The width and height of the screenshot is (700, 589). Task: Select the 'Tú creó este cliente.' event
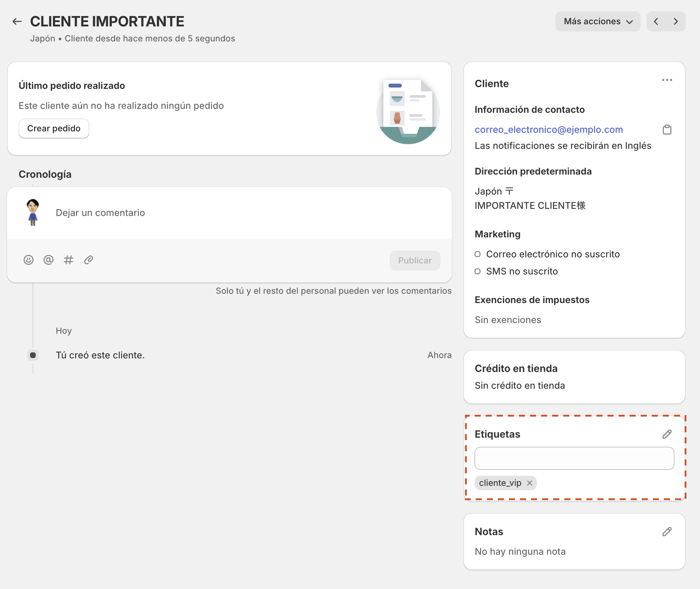tap(100, 355)
